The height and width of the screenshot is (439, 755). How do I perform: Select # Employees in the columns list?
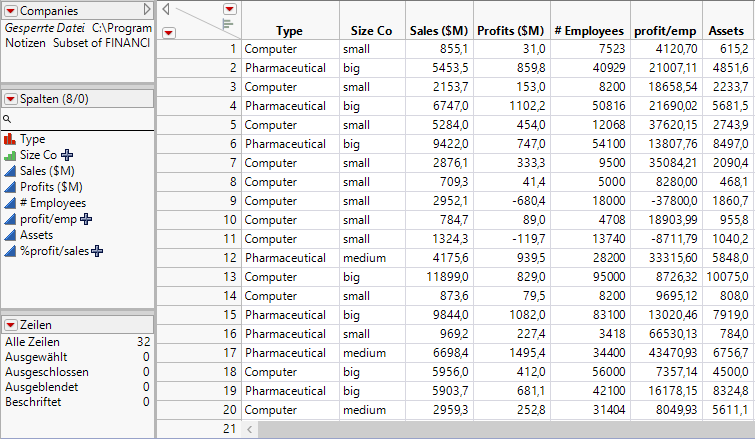pos(53,203)
